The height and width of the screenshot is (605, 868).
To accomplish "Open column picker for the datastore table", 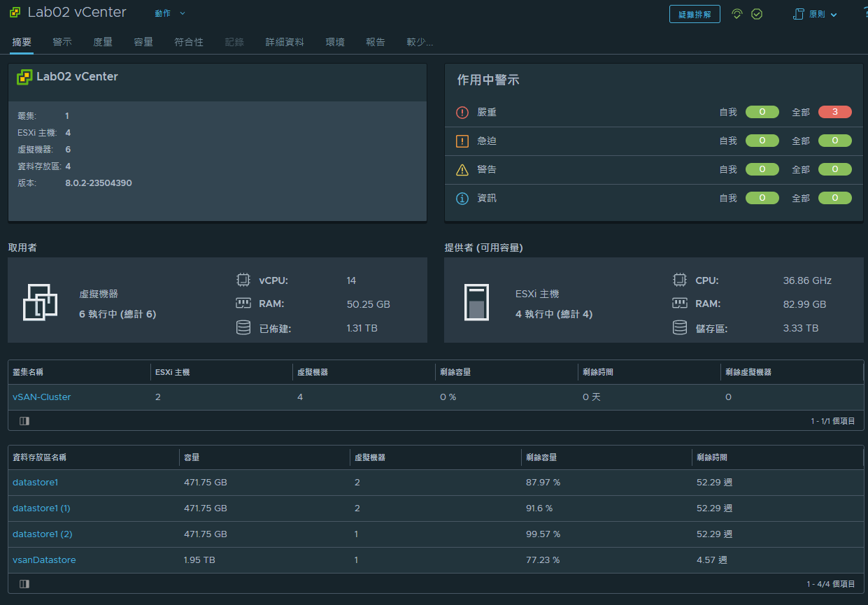I will pos(24,583).
